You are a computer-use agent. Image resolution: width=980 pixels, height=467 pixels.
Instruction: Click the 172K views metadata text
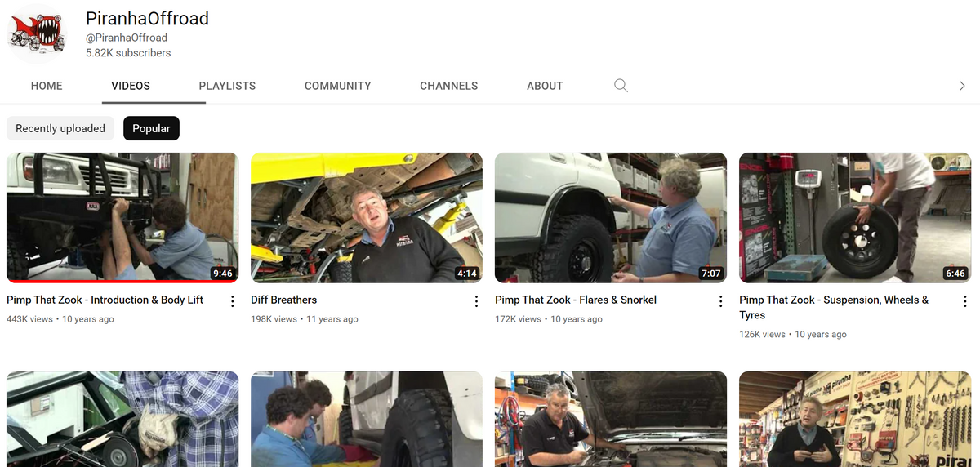tap(518, 319)
